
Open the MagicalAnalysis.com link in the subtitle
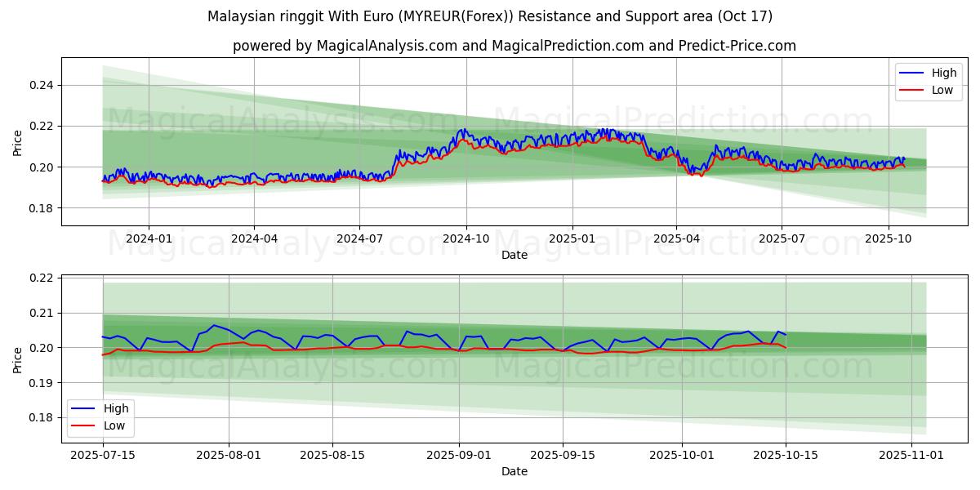pos(388,46)
